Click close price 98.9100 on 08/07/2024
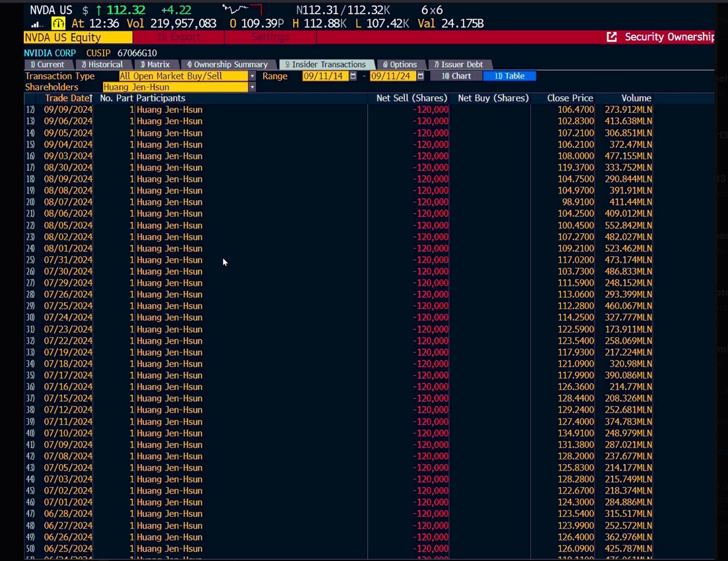 click(x=578, y=202)
